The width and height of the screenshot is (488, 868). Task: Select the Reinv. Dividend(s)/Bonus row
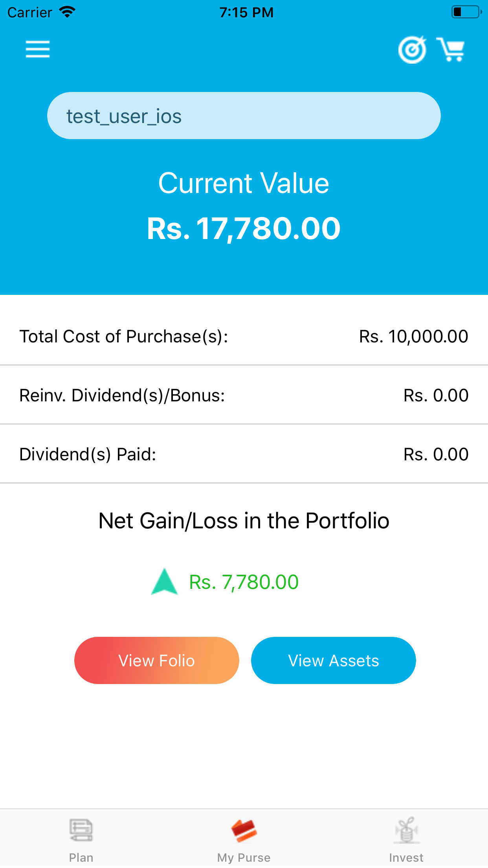tap(244, 395)
